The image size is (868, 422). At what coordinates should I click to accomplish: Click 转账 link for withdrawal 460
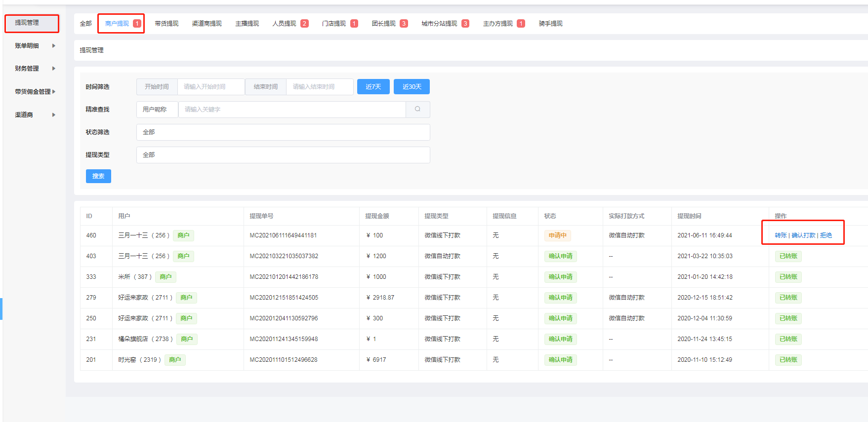coord(781,235)
